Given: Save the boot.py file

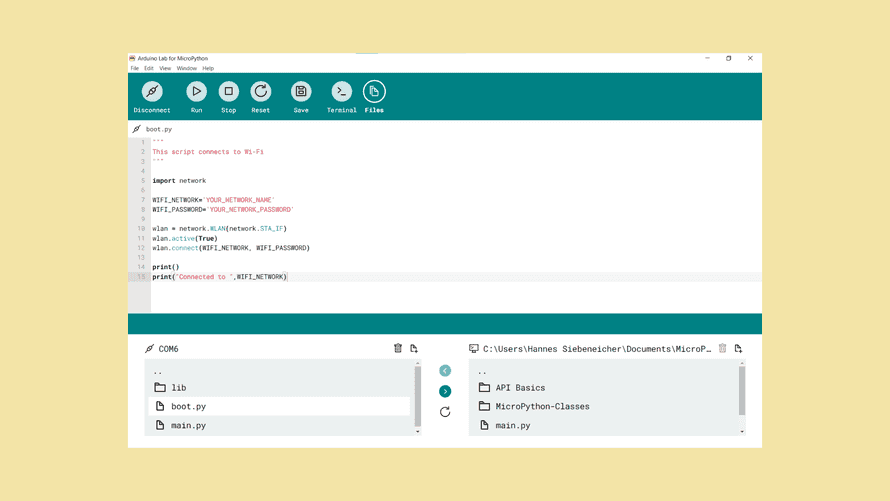Looking at the screenshot, I should [x=301, y=92].
